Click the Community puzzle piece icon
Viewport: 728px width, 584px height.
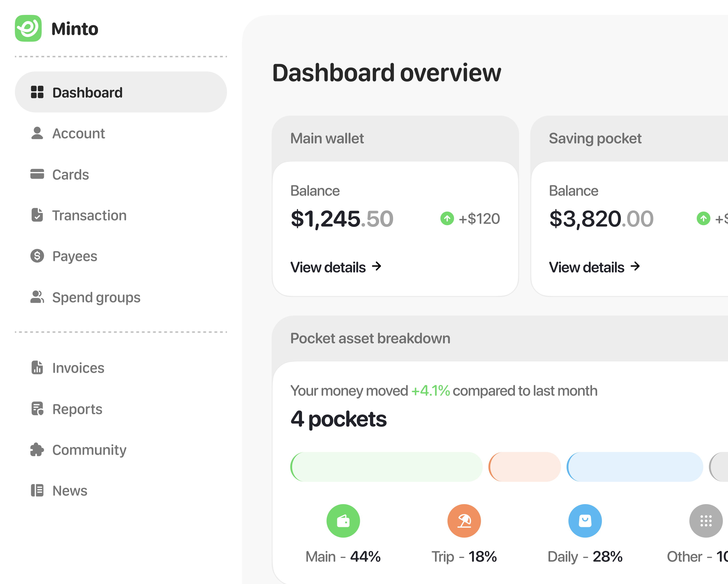(x=37, y=450)
